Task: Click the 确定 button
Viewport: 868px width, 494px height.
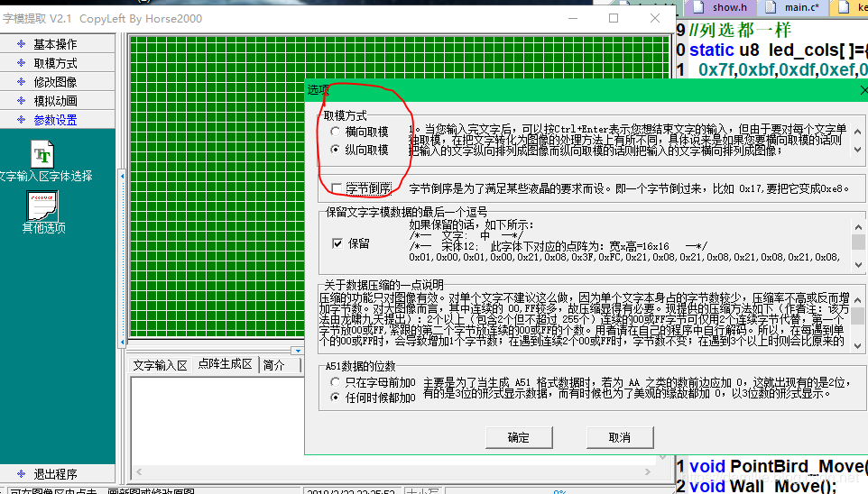Action: point(519,437)
